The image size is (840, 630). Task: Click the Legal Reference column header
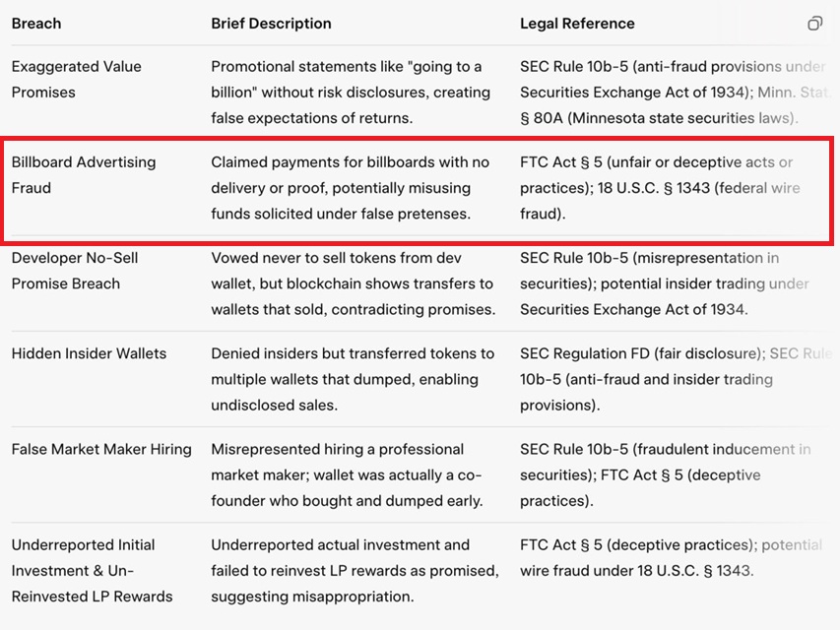[577, 24]
